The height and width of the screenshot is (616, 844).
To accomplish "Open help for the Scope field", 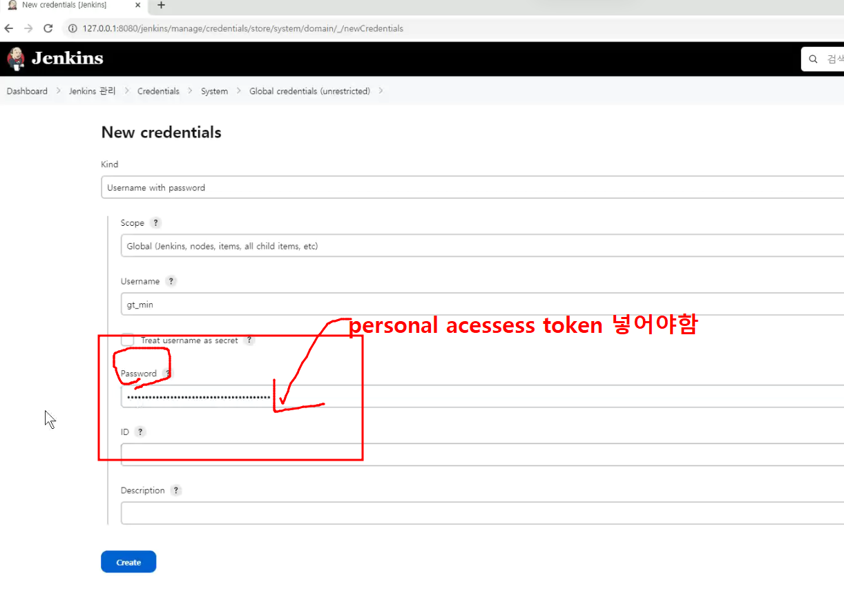I will point(155,223).
